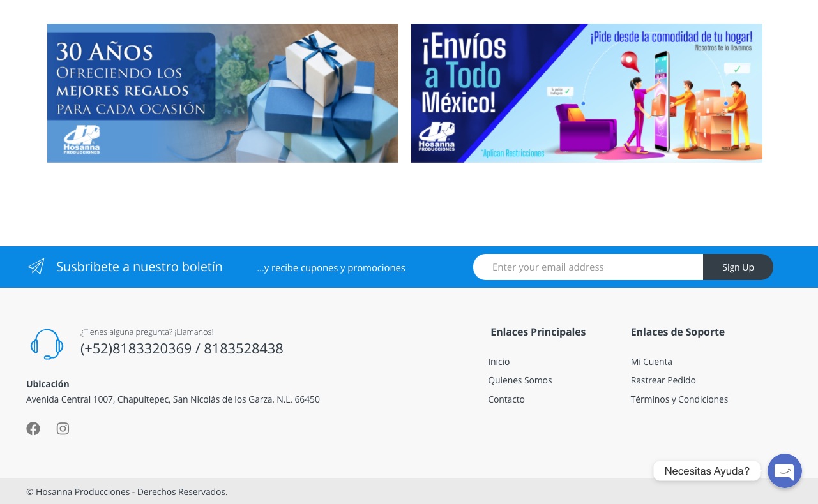Click the paper plane newsletter icon

tap(36, 267)
